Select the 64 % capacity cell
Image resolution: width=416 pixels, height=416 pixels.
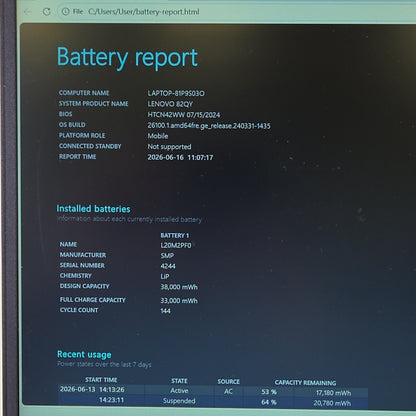pyautogui.click(x=269, y=402)
